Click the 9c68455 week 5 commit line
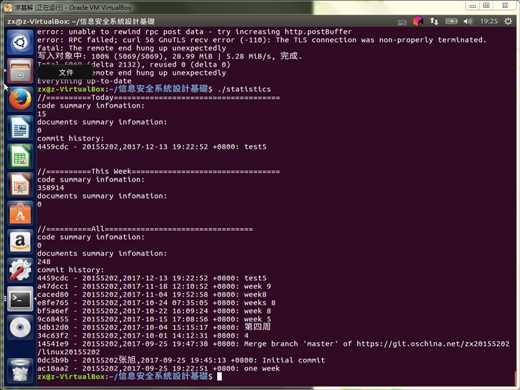 point(154,319)
